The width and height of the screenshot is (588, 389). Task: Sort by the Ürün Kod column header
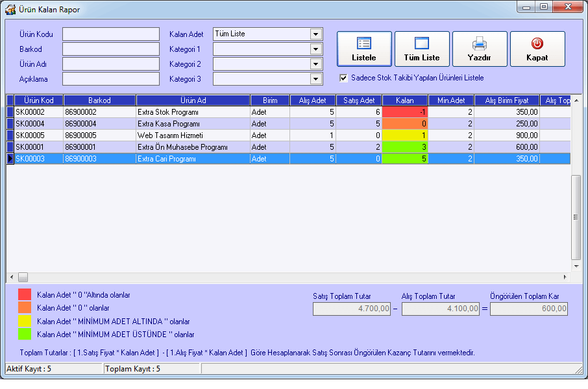39,100
